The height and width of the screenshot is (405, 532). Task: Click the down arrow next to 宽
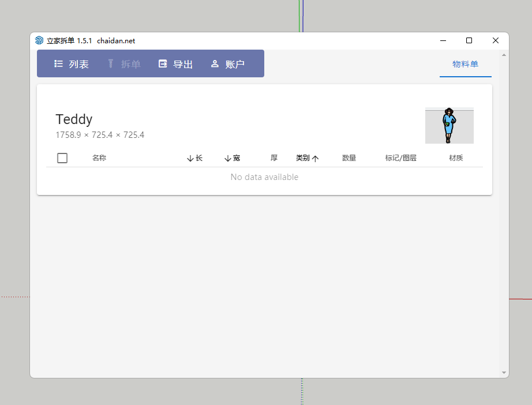click(227, 159)
